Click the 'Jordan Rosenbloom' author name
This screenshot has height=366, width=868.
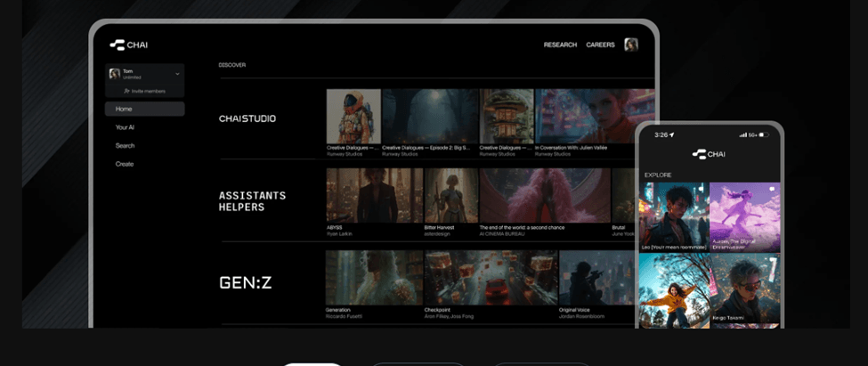tap(581, 316)
